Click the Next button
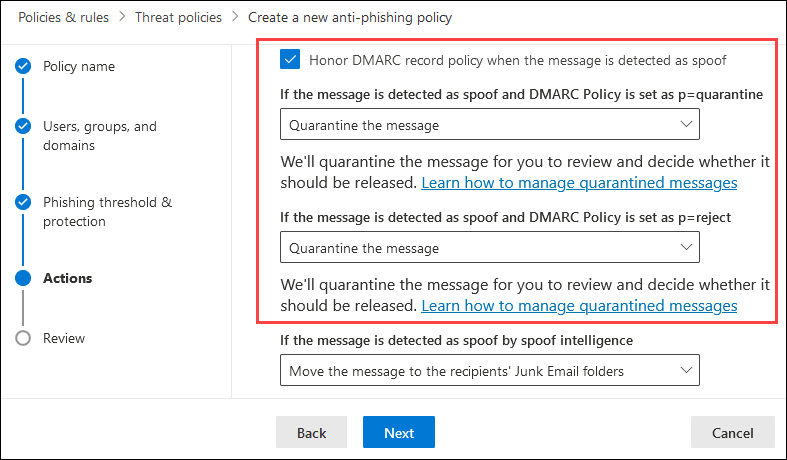Screen dimensions: 787x460 (398, 432)
